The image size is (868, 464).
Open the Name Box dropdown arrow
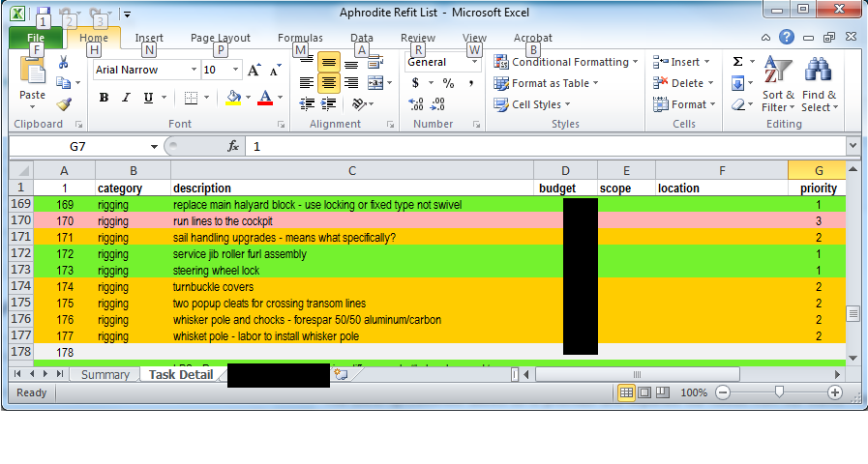pyautogui.click(x=154, y=146)
